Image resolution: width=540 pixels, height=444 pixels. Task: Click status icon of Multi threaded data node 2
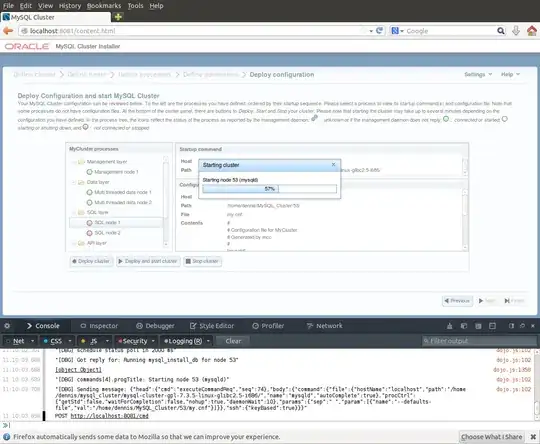click(x=90, y=203)
